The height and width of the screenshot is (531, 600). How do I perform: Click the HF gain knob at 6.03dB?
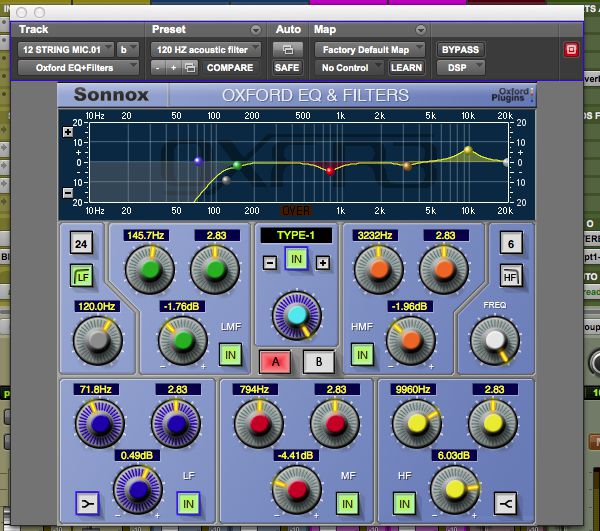coord(455,490)
